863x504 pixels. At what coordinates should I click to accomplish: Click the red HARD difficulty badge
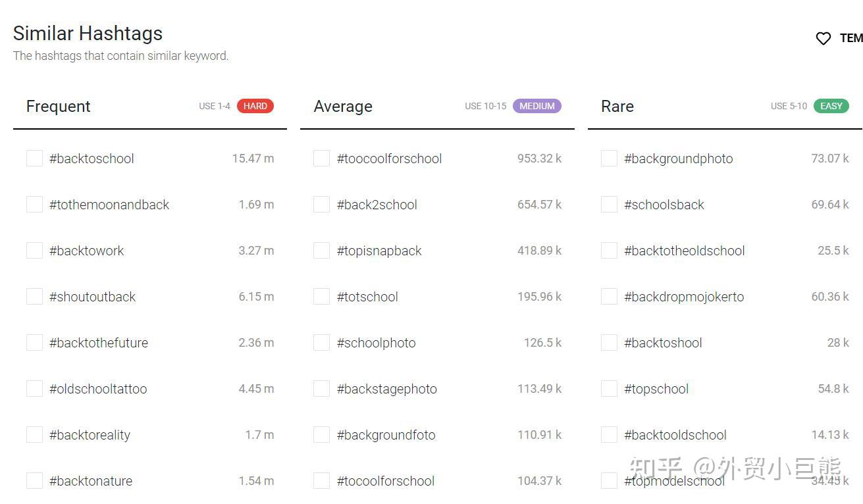click(x=256, y=106)
